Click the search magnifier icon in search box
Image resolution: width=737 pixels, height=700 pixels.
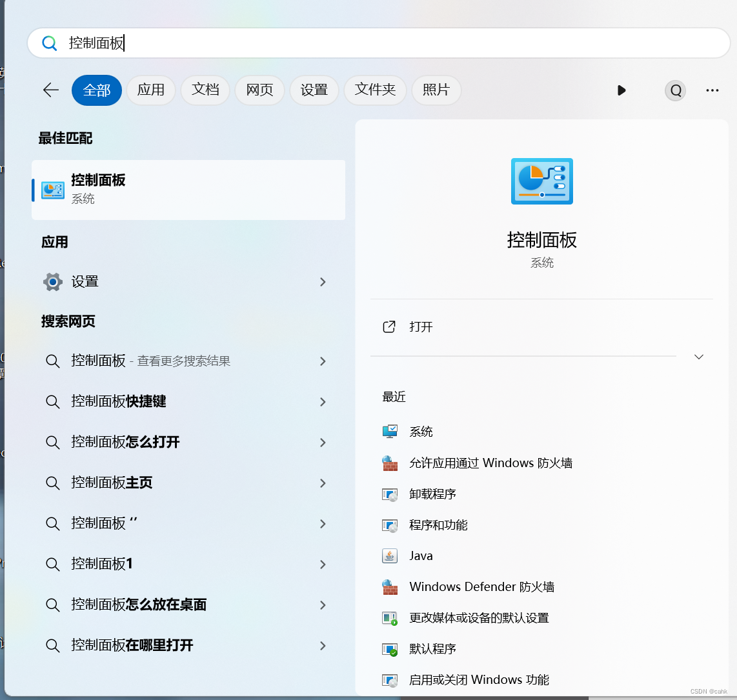pos(49,43)
